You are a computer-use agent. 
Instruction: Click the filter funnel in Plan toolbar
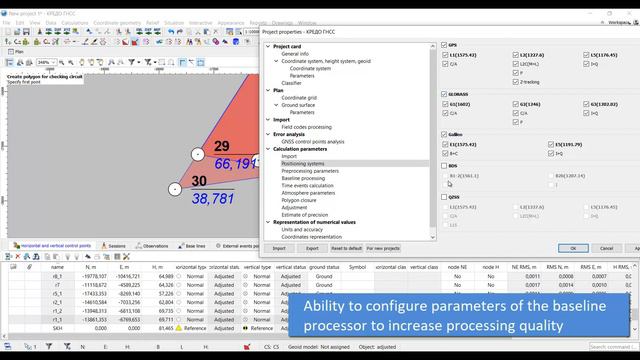pos(131,62)
